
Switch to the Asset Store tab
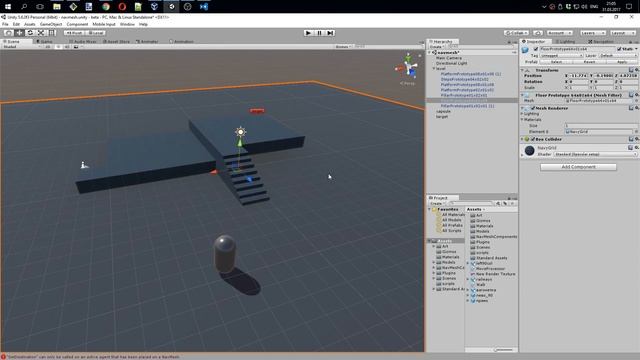point(116,42)
